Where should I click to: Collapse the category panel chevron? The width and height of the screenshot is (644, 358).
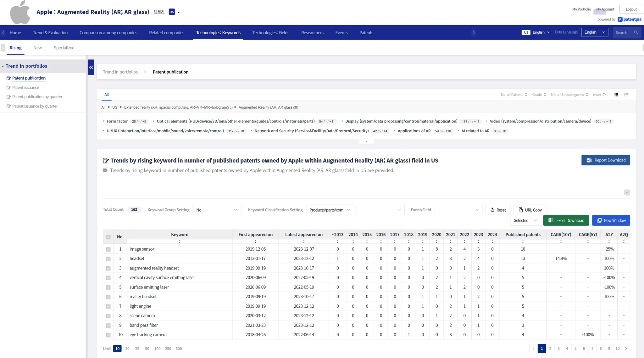click(x=366, y=142)
